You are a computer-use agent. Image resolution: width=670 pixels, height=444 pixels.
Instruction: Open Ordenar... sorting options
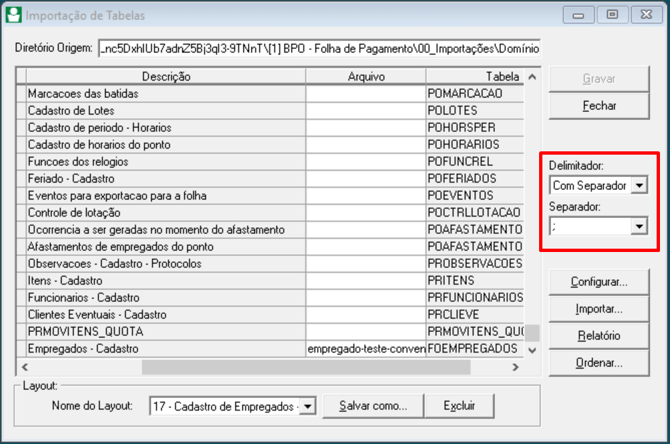598,363
